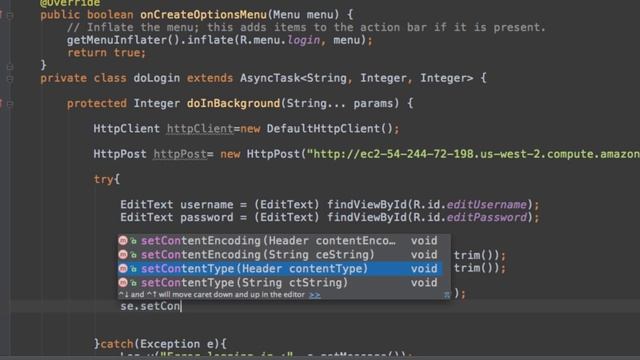Screen dimensions: 640x360
Task: Click the caret hint text in popup footer
Action: point(211,294)
